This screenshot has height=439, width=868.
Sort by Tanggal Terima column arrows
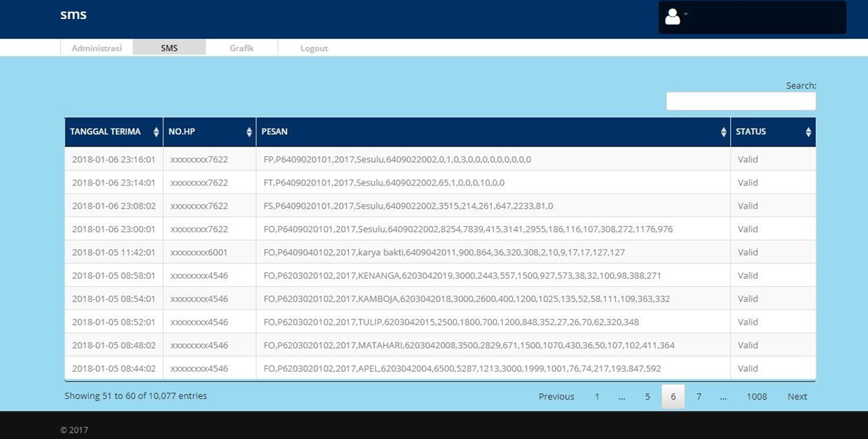156,132
